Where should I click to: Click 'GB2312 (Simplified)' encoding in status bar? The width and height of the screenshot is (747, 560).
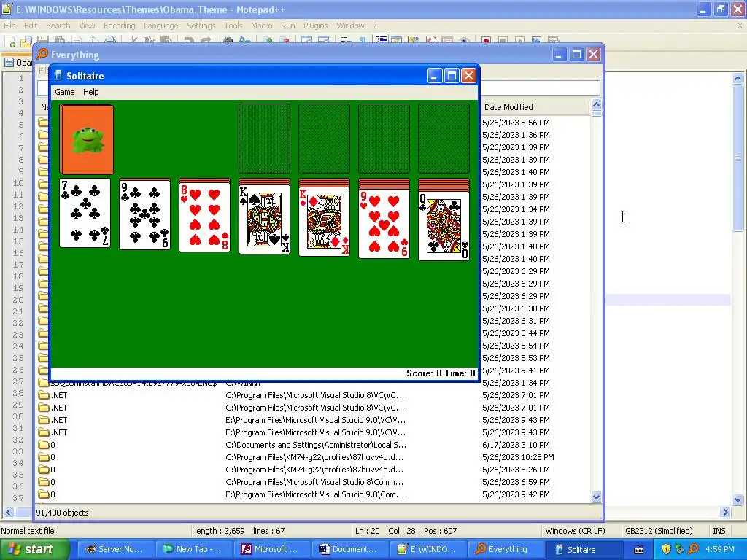659,531
